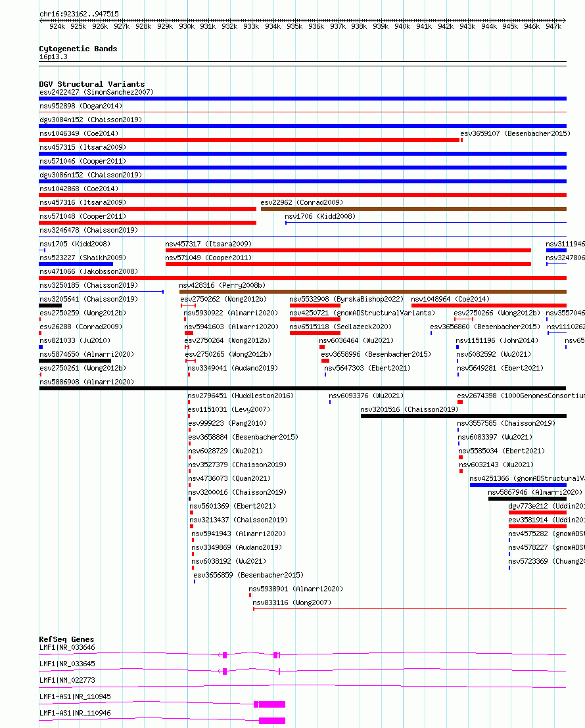Click nsv5886908 (Almarri2020) label
Image resolution: width=585 pixels, height=728 pixels.
click(87, 382)
